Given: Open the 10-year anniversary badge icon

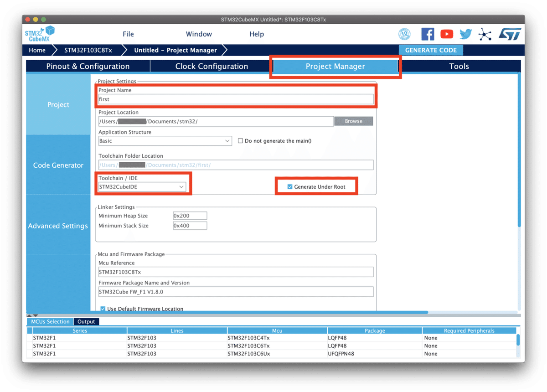Looking at the screenshot, I should pos(404,34).
